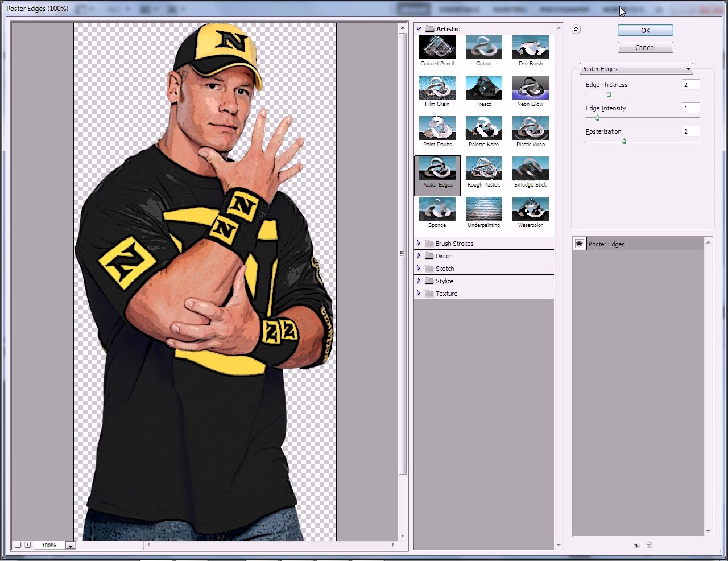This screenshot has height=561, width=728.
Task: Select the Colored Pencil filter thumbnail
Action: click(x=437, y=47)
